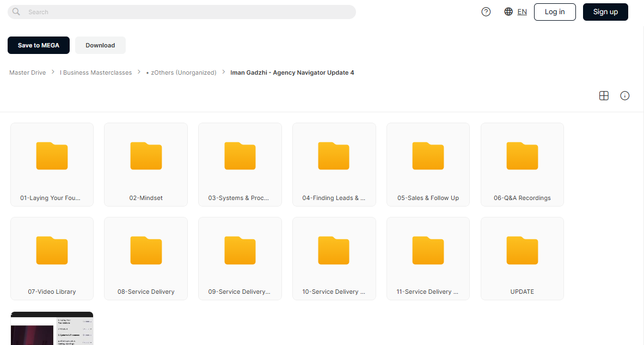Open the 09-Service Delivery... folder icon
644x345 pixels.
[x=240, y=250]
